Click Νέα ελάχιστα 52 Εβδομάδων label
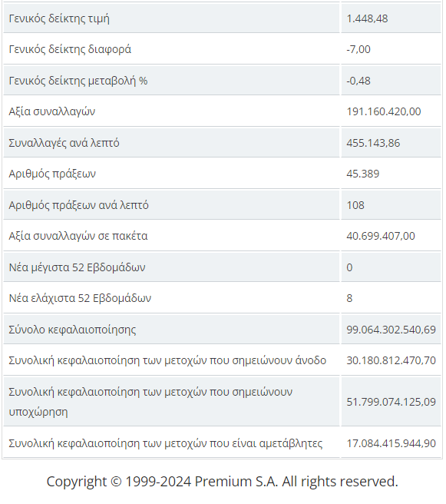Viewport: 446px width, 504px height. pos(80,298)
